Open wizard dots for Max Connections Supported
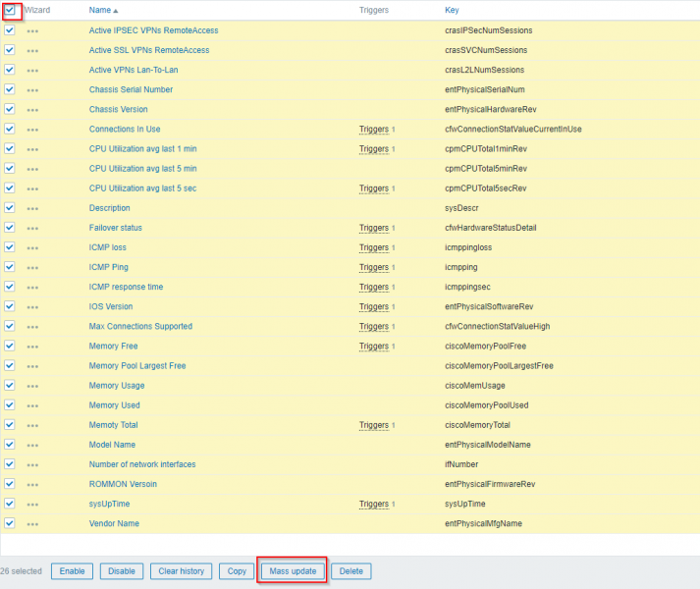 click(32, 327)
